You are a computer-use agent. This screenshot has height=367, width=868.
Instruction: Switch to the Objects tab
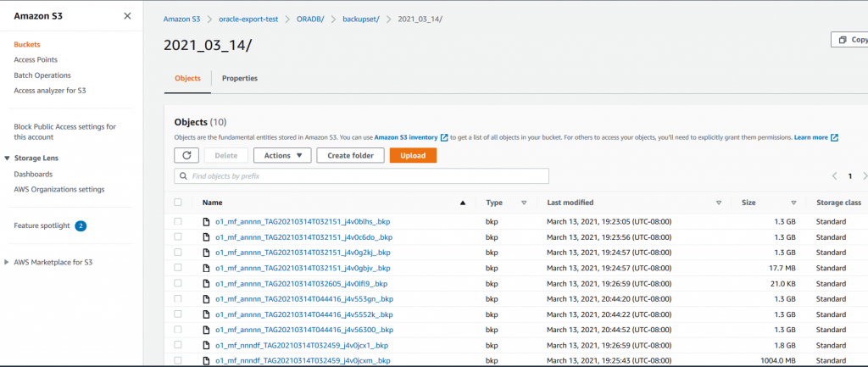187,79
